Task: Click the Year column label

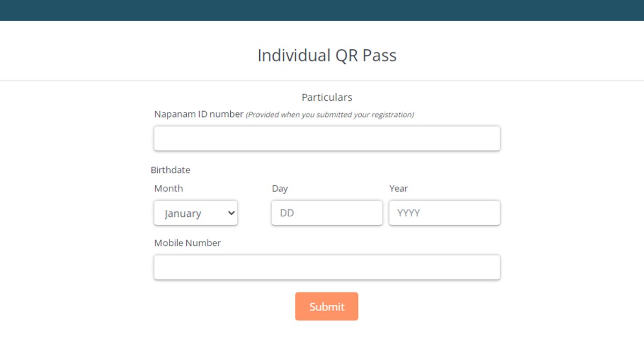Action: [399, 188]
